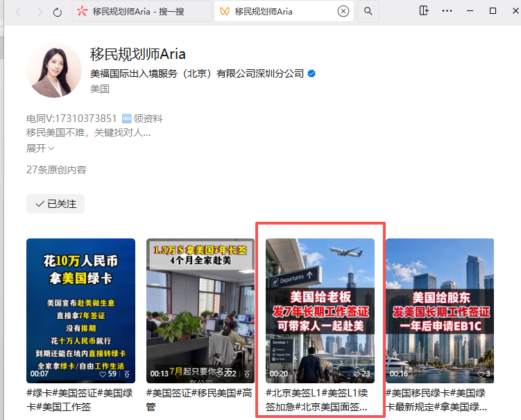Open the 花10万人民币拿美国绿卡 video
521x420 pixels.
coord(80,310)
